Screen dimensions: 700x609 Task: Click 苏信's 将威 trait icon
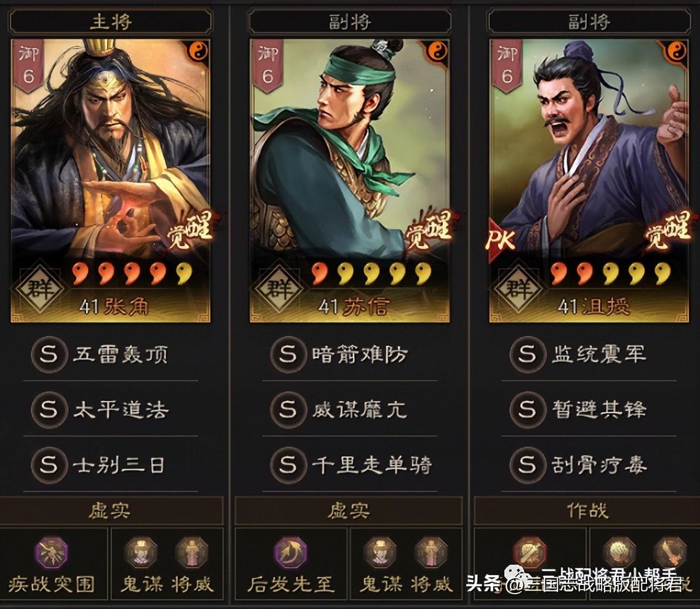coord(431,552)
